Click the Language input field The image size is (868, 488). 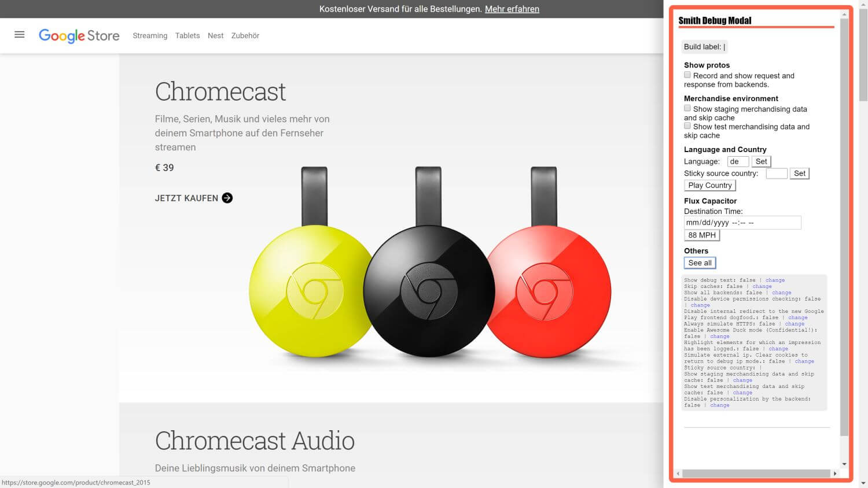[738, 162]
